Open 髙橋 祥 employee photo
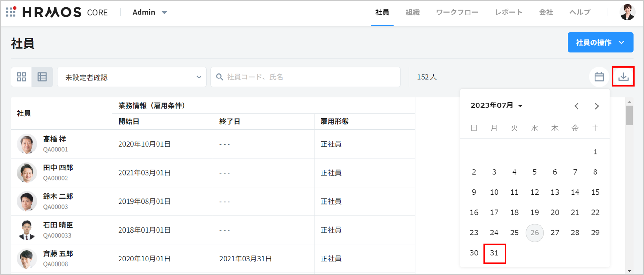 [x=27, y=144]
